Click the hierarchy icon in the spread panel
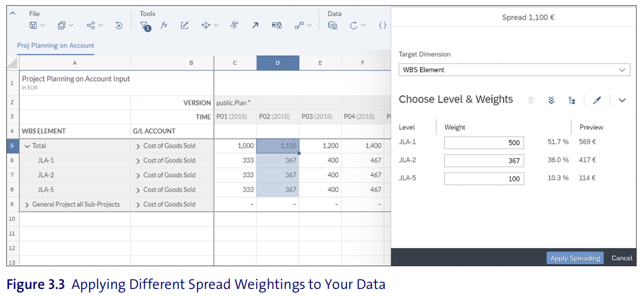Viewport: 644px width, 299px height. pyautogui.click(x=572, y=100)
